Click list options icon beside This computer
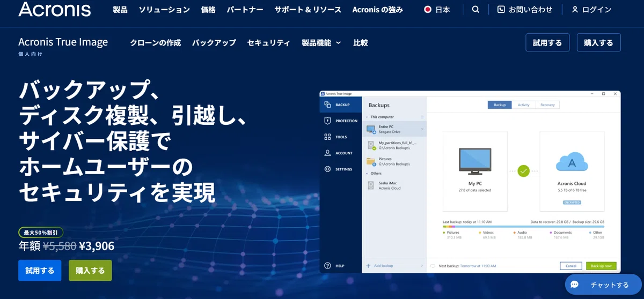Viewport: 644px width, 299px height. pos(422,117)
